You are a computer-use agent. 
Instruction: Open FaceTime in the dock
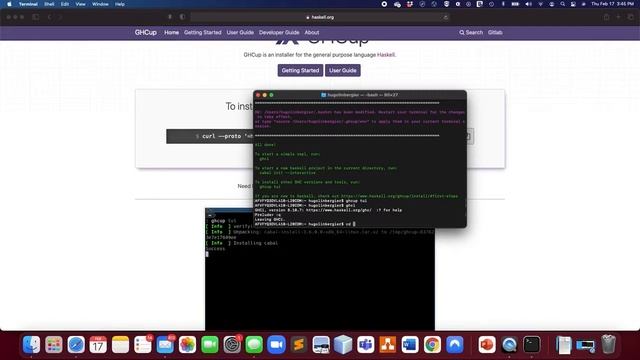coord(209,345)
